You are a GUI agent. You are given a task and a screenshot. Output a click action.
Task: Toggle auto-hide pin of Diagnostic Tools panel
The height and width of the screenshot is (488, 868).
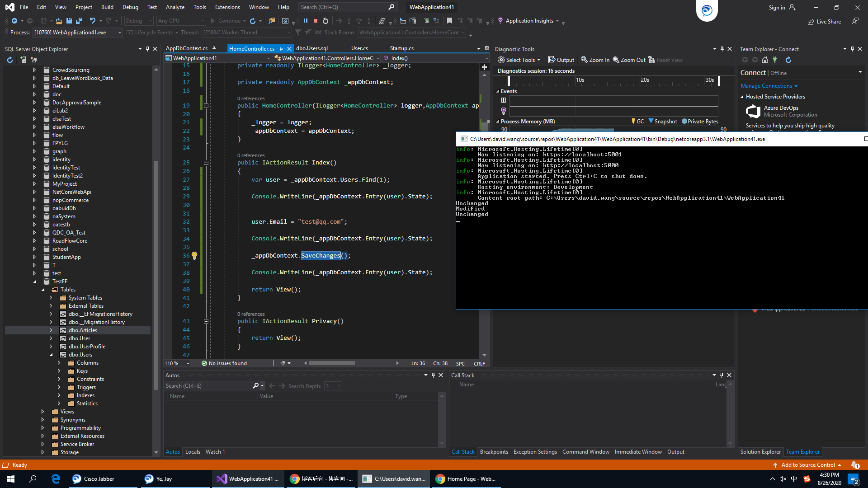(x=722, y=49)
